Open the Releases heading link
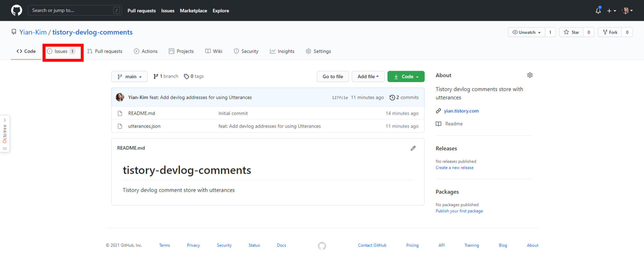The width and height of the screenshot is (644, 256). pos(446,148)
